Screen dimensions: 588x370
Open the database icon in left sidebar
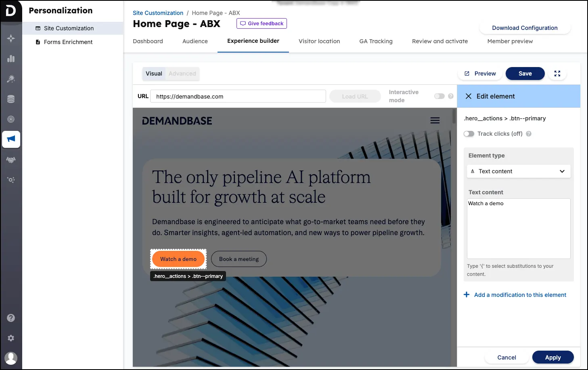tap(11, 99)
